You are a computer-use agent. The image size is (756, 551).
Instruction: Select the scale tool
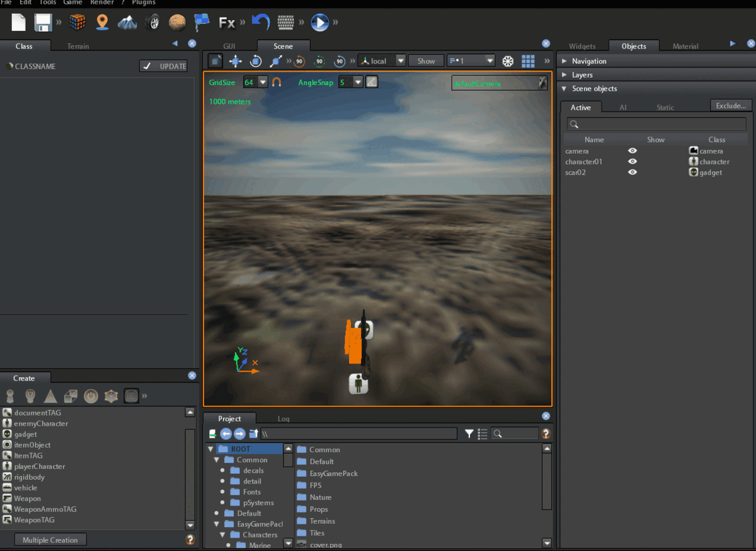pyautogui.click(x=275, y=61)
